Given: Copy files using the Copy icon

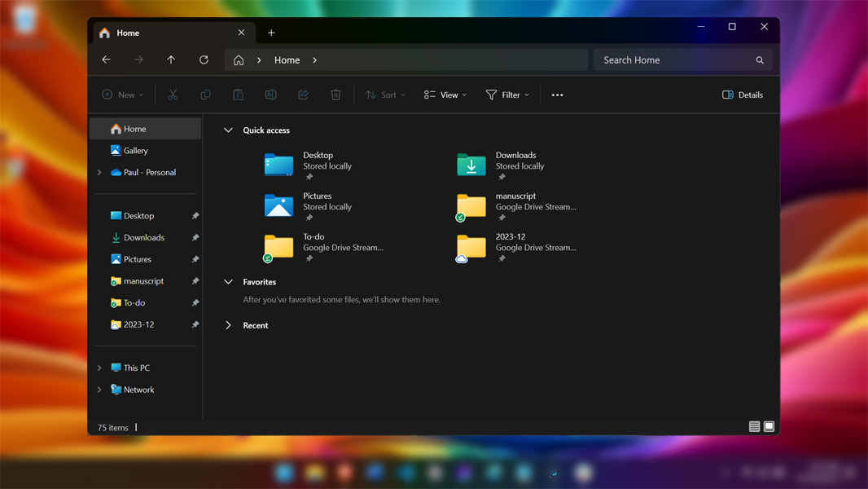Looking at the screenshot, I should point(205,95).
